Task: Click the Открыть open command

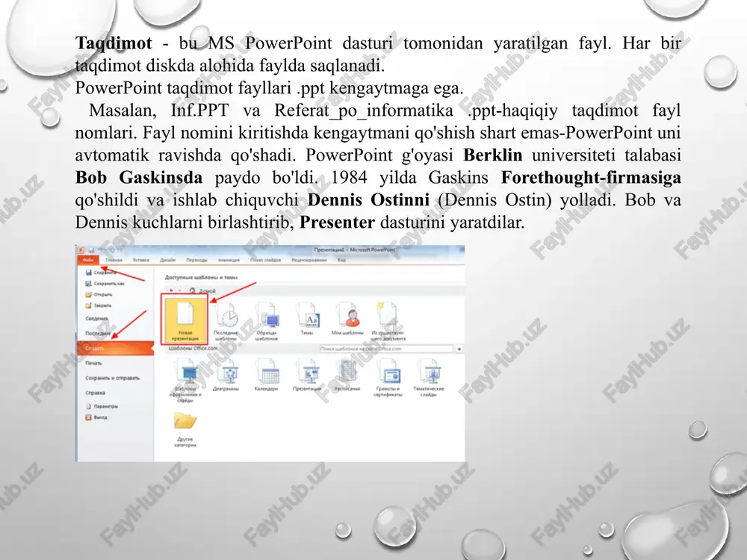Action: 99,294
